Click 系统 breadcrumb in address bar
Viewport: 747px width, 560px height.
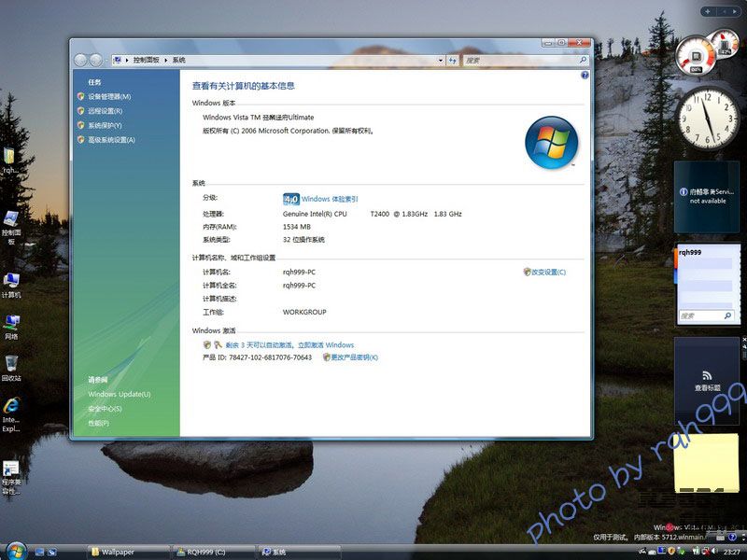click(x=179, y=60)
